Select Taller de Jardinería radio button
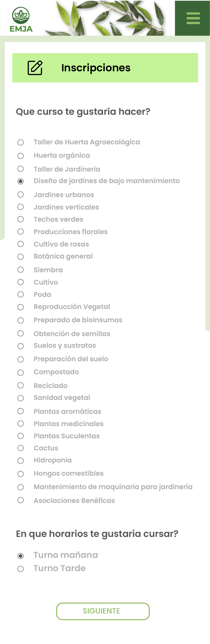This screenshot has width=210, height=644. (x=21, y=169)
